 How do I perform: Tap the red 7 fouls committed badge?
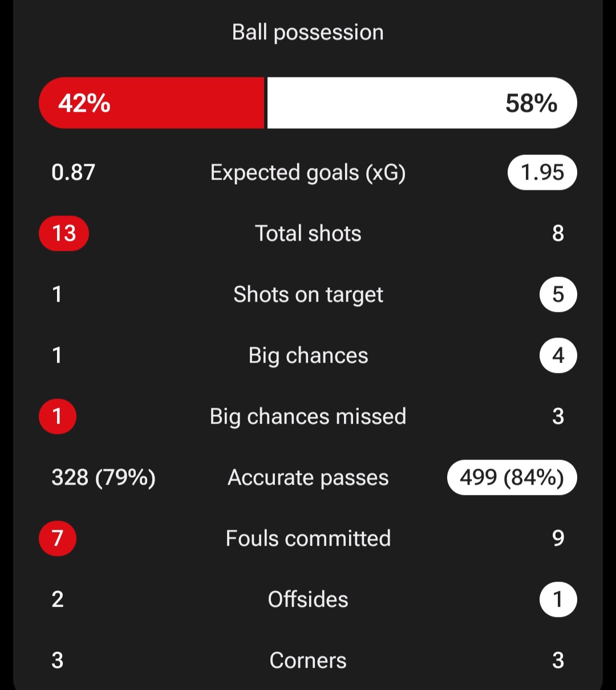(x=57, y=538)
